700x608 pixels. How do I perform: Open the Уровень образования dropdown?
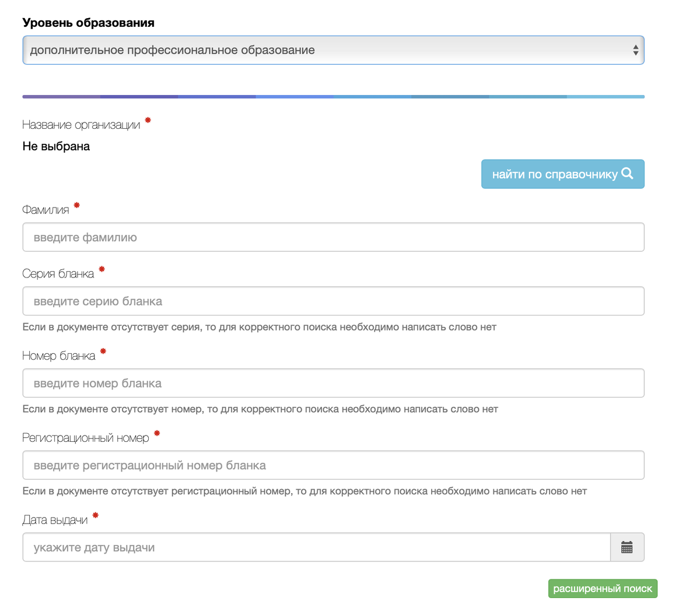332,50
